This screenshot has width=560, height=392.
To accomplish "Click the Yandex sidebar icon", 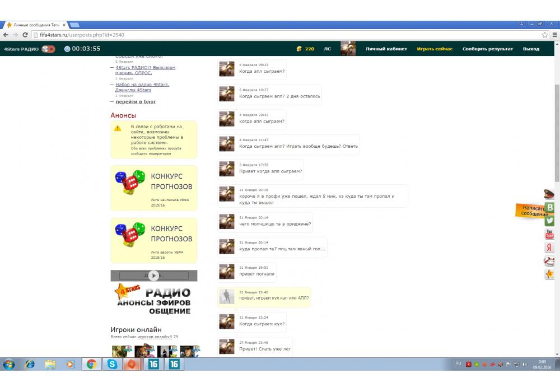I will [x=550, y=248].
